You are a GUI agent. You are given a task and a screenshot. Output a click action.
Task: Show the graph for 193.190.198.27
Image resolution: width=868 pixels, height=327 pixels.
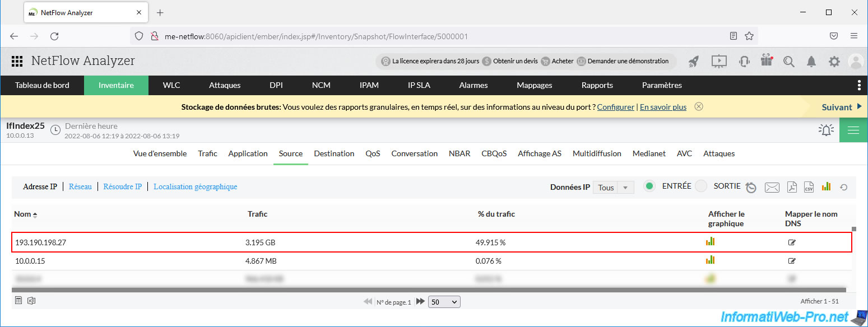(710, 242)
